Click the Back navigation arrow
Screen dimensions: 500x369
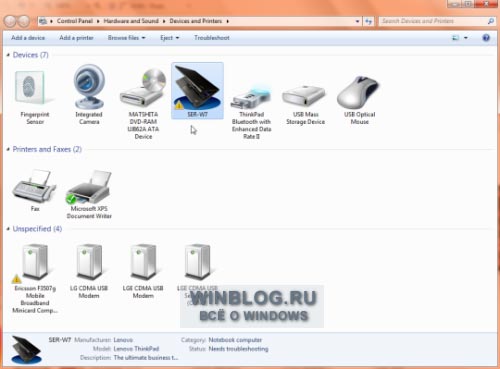[10, 21]
